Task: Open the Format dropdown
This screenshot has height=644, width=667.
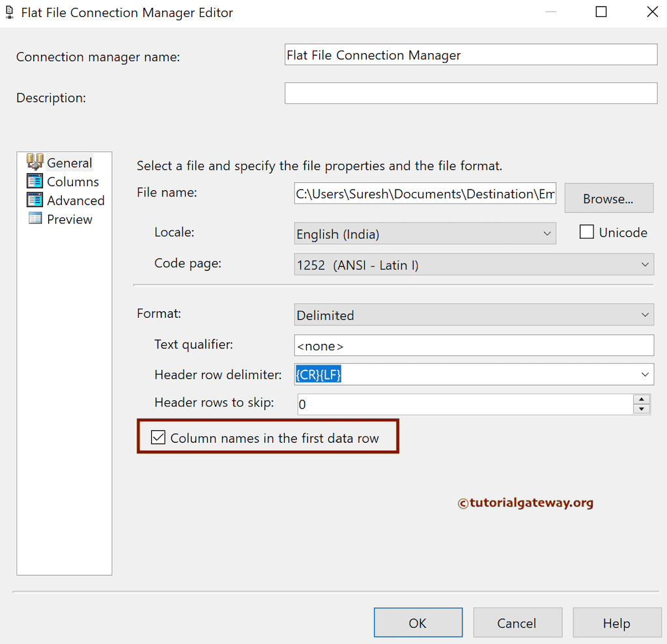Action: click(x=645, y=315)
